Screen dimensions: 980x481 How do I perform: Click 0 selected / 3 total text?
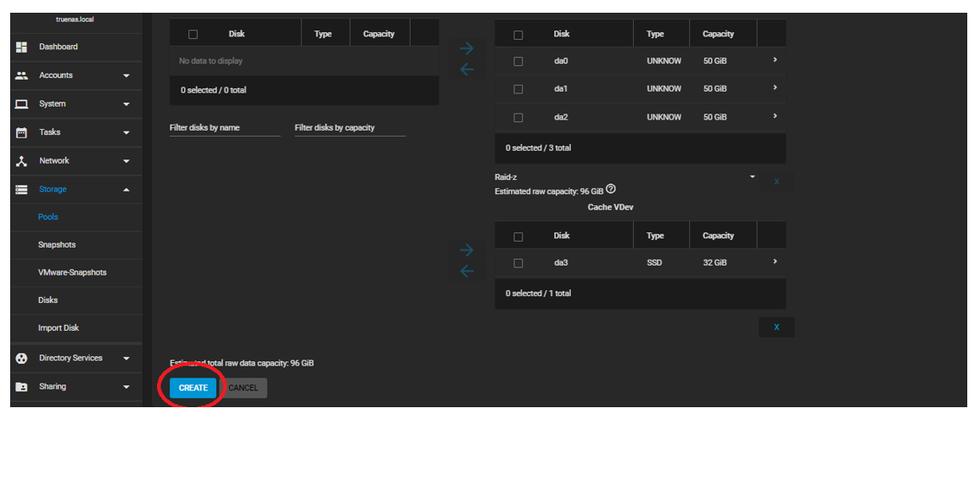pyautogui.click(x=538, y=148)
